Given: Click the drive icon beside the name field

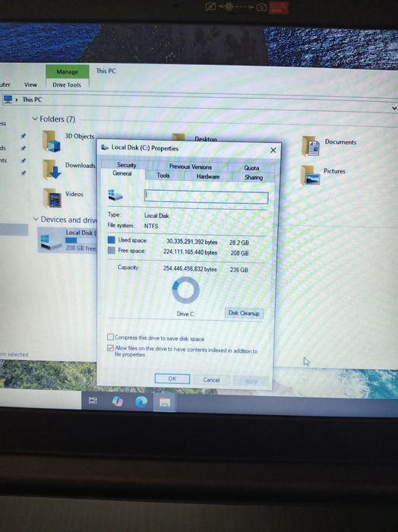Looking at the screenshot, I should pyautogui.click(x=115, y=195).
